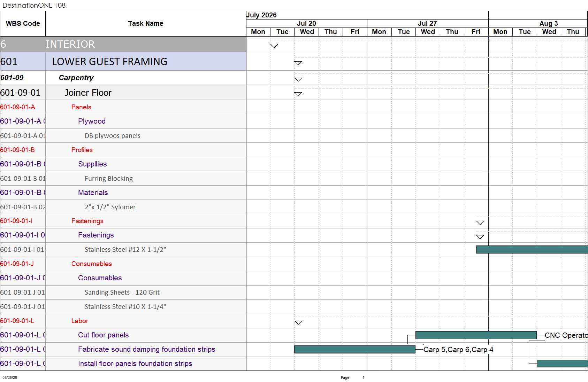This screenshot has width=588, height=382.
Task: Click the Carpentry summary triangle marker
Action: [298, 79]
